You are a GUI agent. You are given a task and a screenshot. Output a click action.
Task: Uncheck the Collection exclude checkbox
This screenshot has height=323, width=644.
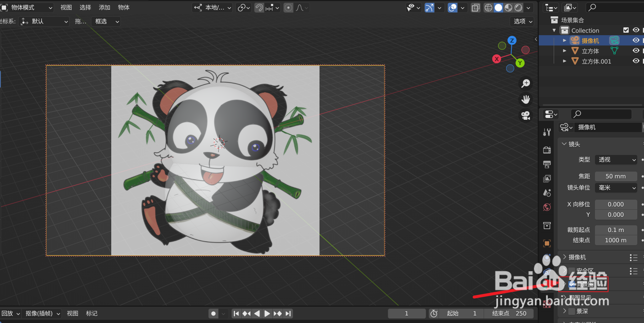coord(626,30)
